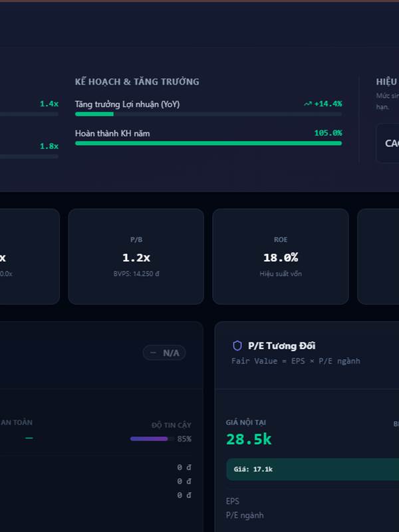Click the BVPS: 14.250 đ text
Screen dimensions: 399x532
click(x=136, y=274)
